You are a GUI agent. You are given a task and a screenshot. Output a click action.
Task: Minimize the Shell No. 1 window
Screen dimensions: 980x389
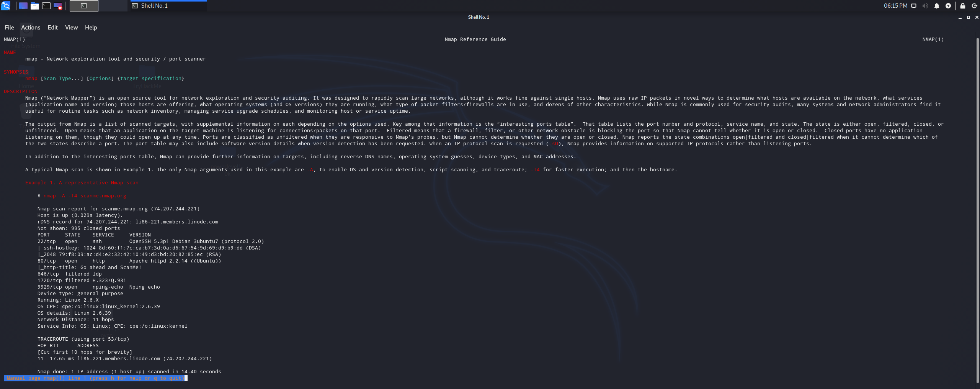click(960, 17)
